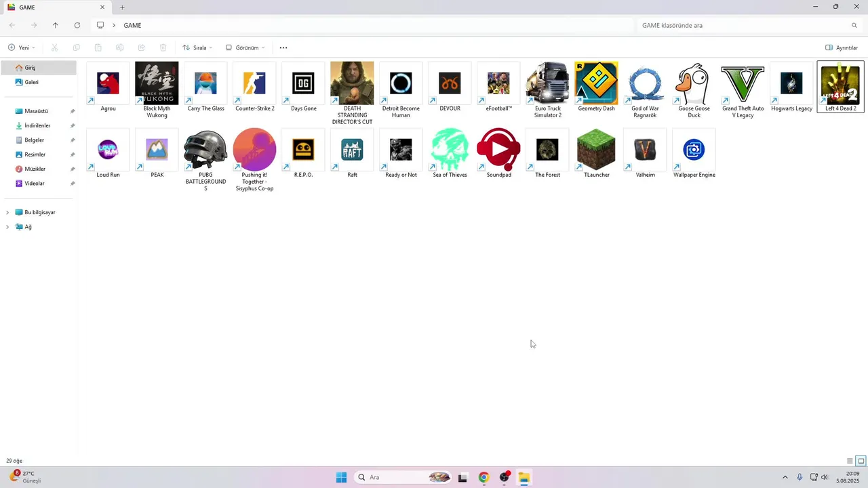Click the Soundpad shortcut icon
868x488 pixels.
pyautogui.click(x=498, y=150)
